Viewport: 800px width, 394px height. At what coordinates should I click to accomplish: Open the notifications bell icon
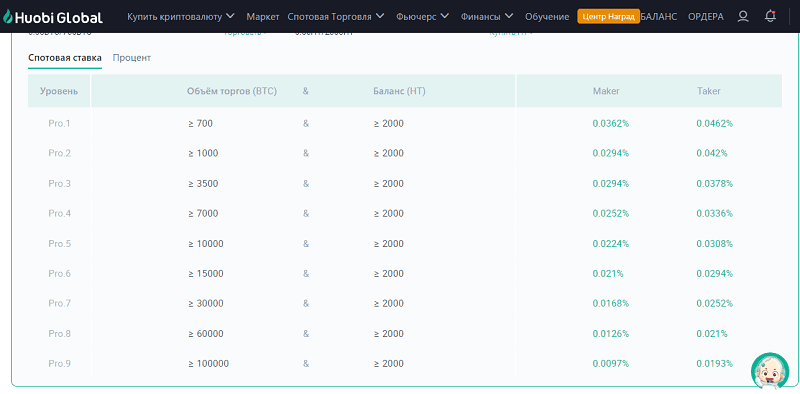pos(770,17)
